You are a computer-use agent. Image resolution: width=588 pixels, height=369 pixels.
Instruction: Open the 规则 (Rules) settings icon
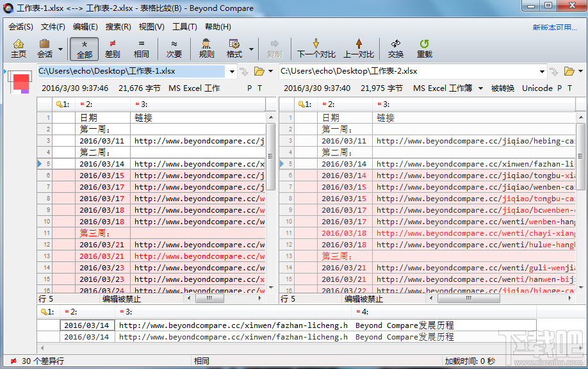pyautogui.click(x=205, y=48)
